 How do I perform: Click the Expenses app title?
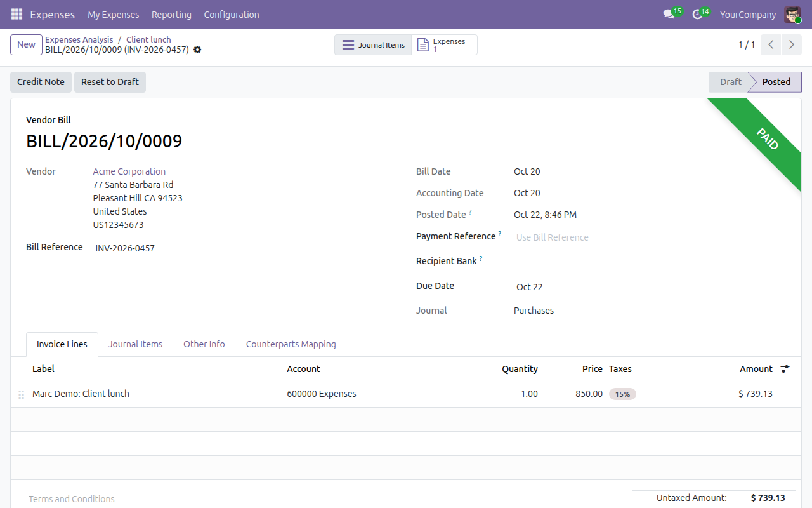(x=52, y=14)
